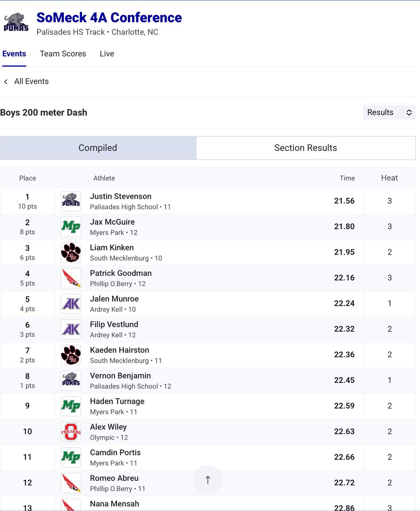Viewport: 420px width, 511px height.
Task: Open the Live tab
Action: point(107,54)
